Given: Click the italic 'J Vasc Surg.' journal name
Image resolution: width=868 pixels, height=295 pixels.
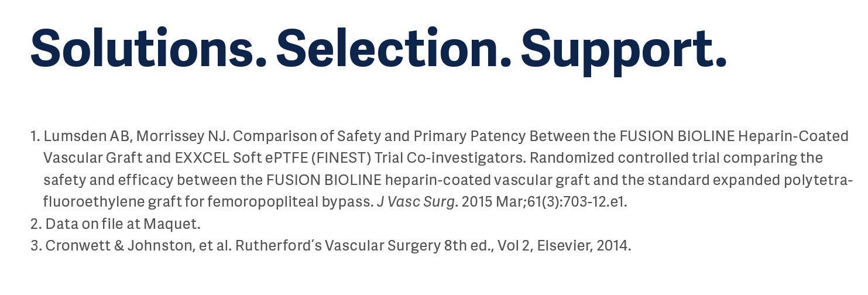Looking at the screenshot, I should point(417,202).
